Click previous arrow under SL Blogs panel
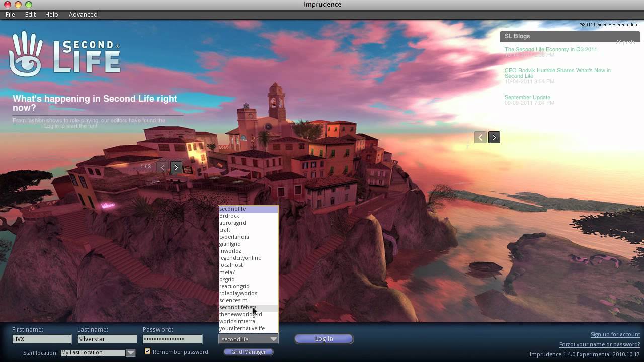Image resolution: width=644 pixels, height=362 pixels. pos(480,137)
